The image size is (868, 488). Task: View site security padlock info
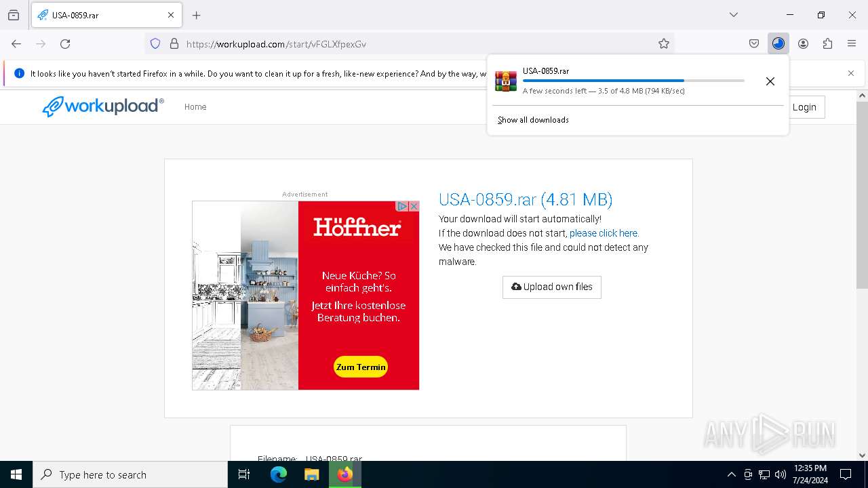pyautogui.click(x=174, y=43)
